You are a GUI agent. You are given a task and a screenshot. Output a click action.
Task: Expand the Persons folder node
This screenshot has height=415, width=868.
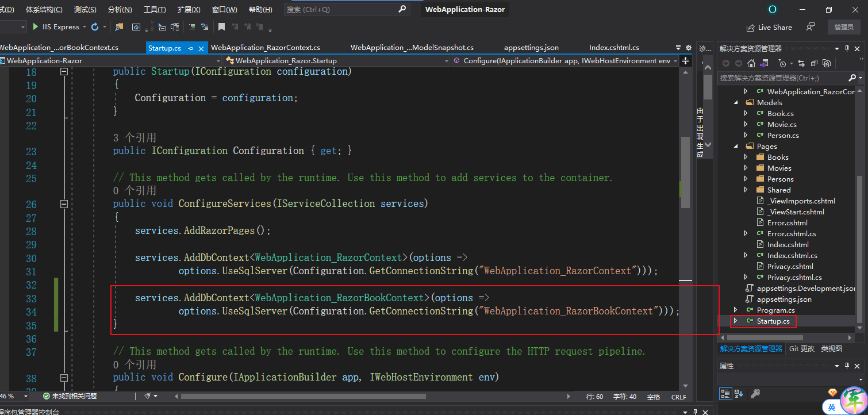click(746, 179)
